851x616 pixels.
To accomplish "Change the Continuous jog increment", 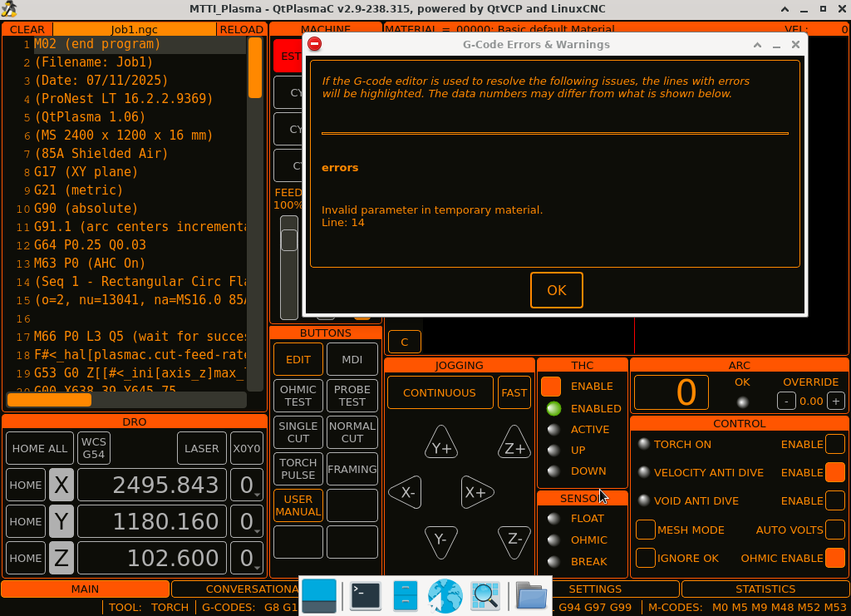I will pos(440,392).
